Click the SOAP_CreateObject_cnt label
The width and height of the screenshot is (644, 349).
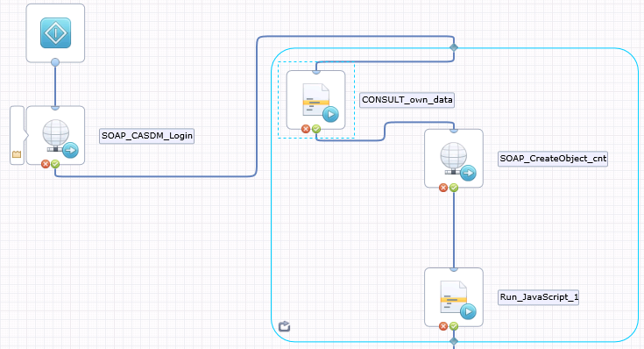coord(553,159)
